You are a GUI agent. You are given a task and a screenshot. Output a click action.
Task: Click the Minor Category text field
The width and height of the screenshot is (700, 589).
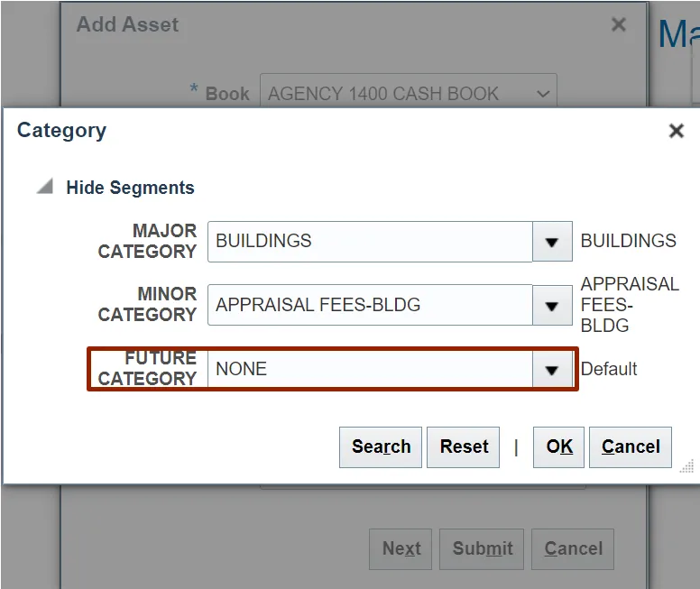(x=370, y=306)
